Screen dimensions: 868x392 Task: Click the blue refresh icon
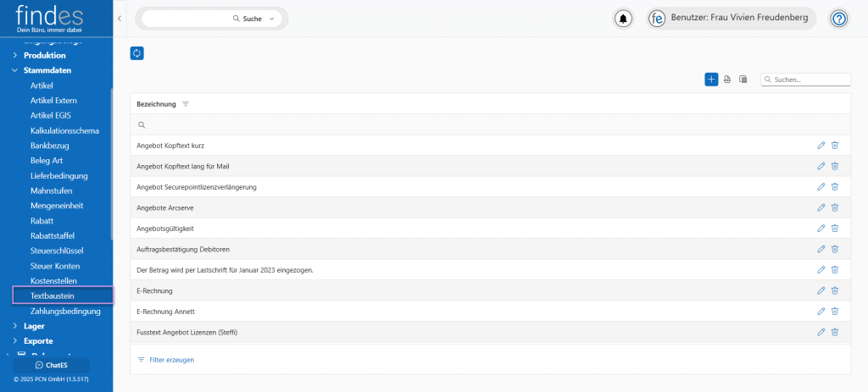[137, 53]
